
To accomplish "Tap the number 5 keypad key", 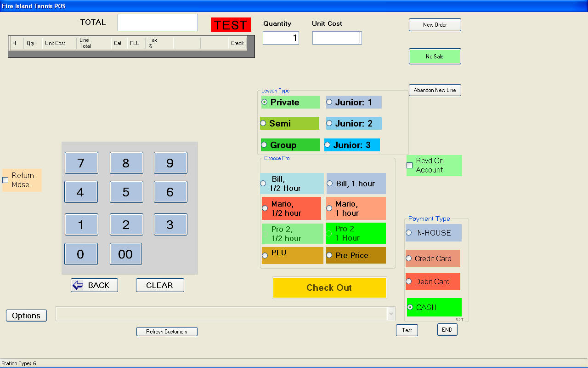I will (x=126, y=192).
